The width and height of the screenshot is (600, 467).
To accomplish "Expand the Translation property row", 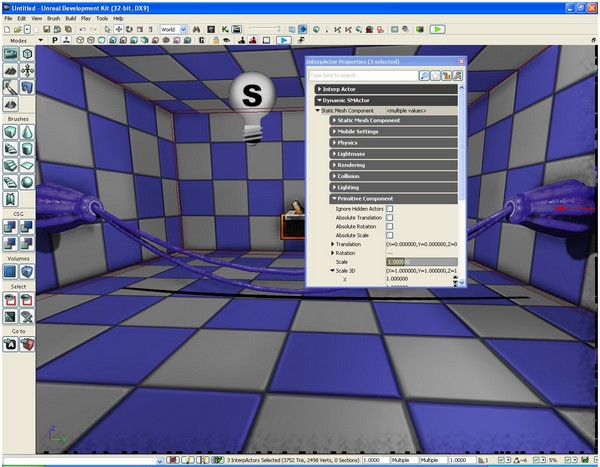I will pyautogui.click(x=332, y=244).
